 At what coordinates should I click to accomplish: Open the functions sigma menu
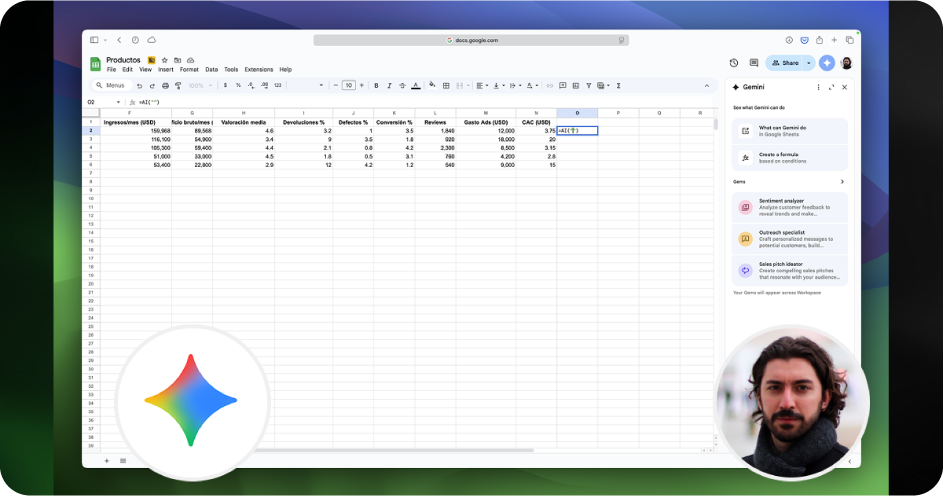[618, 86]
